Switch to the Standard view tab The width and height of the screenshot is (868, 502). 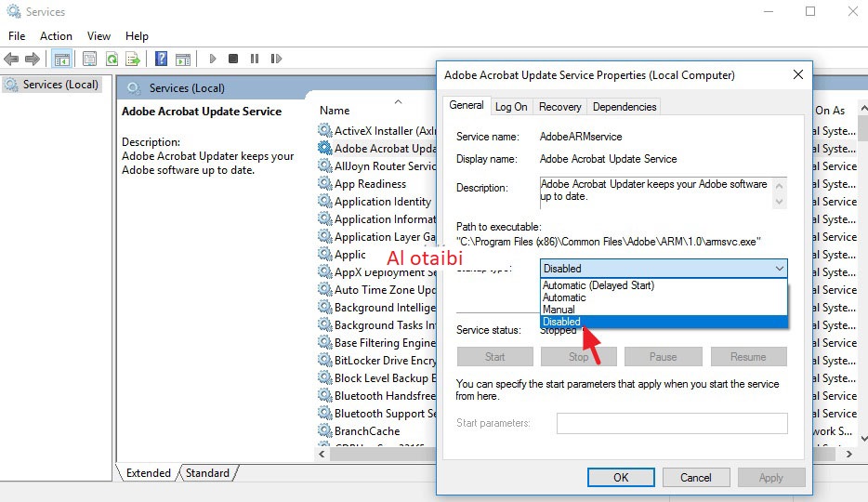point(207,473)
